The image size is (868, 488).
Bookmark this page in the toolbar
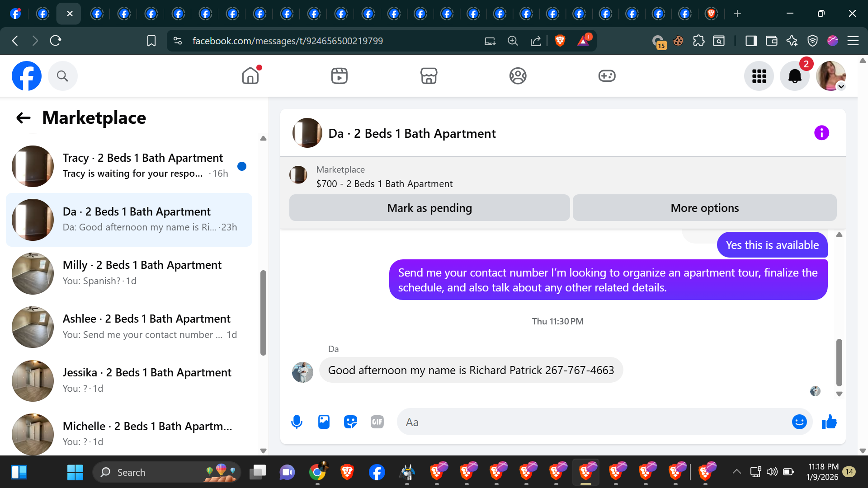point(151,41)
